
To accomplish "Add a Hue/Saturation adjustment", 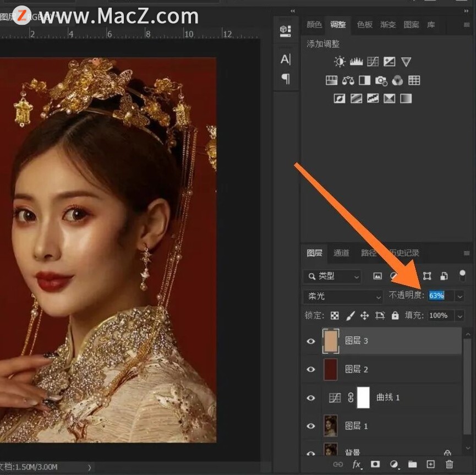I will click(331, 80).
